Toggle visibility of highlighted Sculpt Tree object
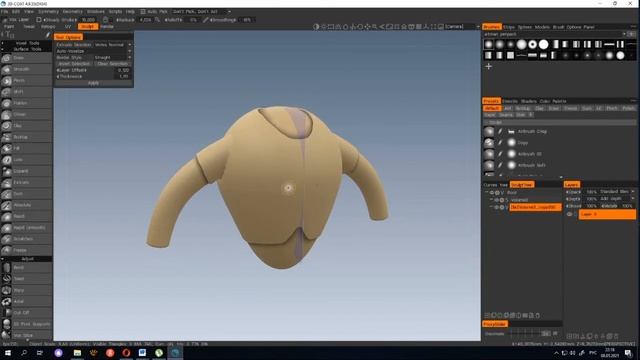The height and width of the screenshot is (360, 640). click(497, 207)
